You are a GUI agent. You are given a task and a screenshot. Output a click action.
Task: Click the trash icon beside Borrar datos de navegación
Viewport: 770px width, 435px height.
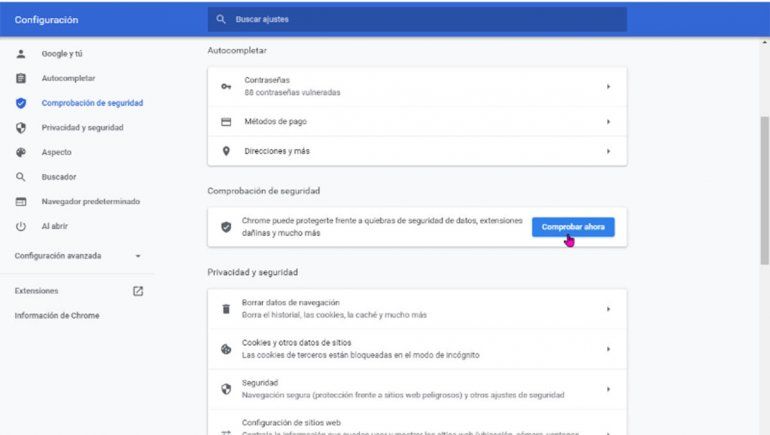225,309
